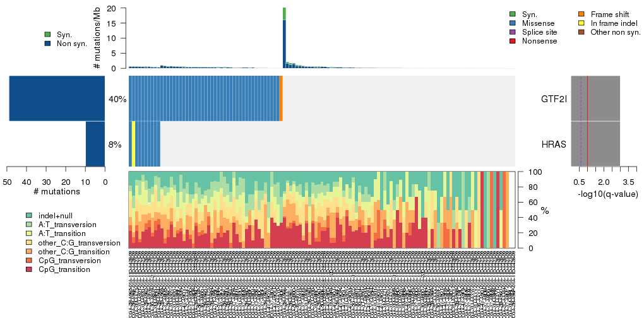The image size is (644, 318).
Task: Click the 40% mutation frequency label
Action: pos(117,99)
